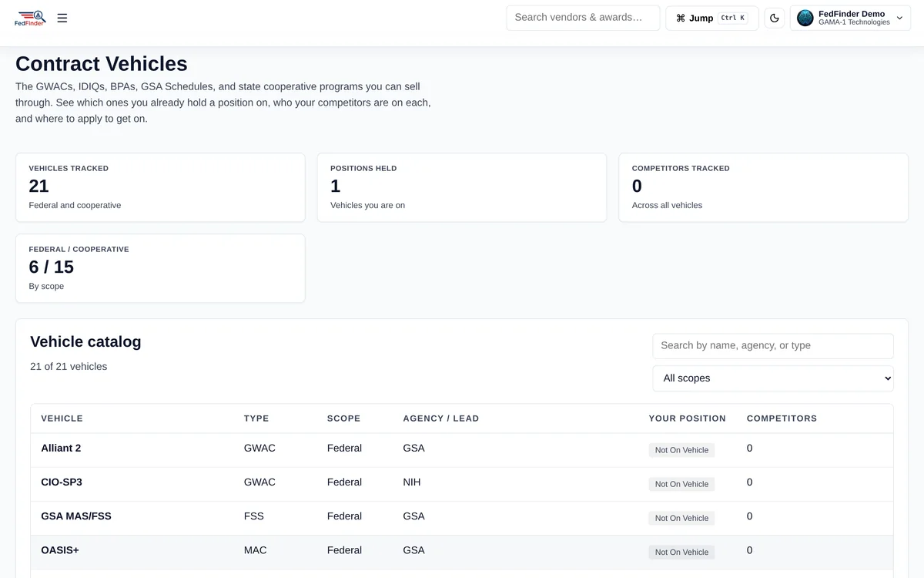The width and height of the screenshot is (924, 578).
Task: Focus the Search vendors & awards field
Action: click(583, 18)
